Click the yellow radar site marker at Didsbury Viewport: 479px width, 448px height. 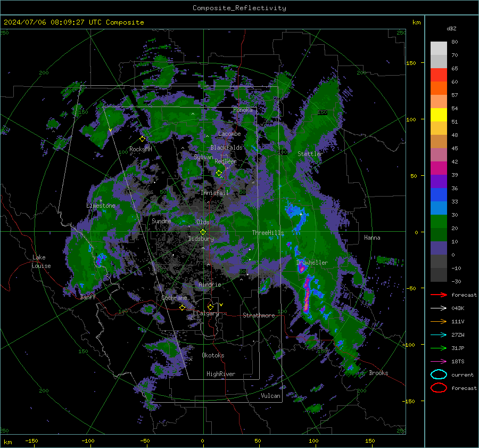[203, 232]
